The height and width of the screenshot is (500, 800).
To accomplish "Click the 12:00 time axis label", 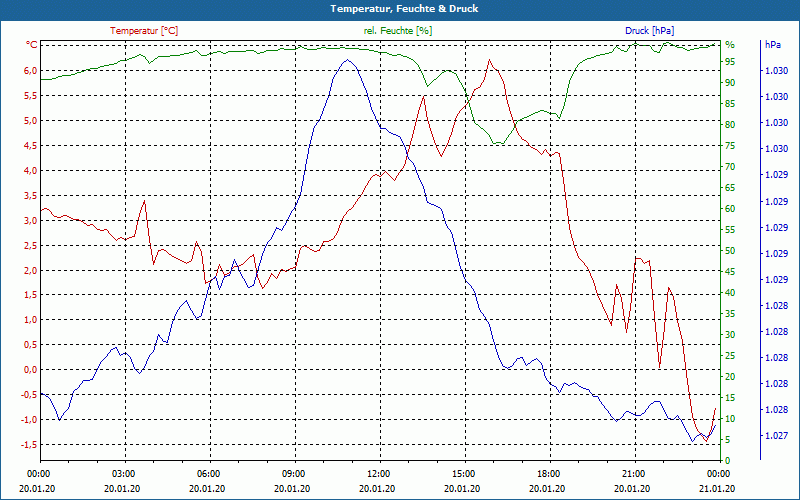I will (378, 473).
